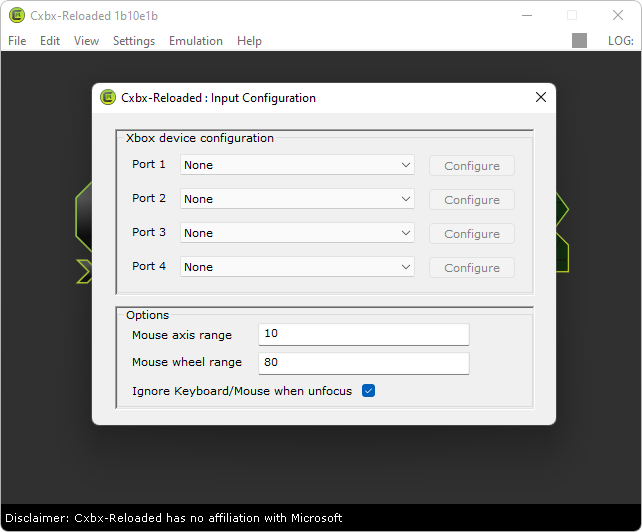Open the Emulation menu
This screenshot has height=532, width=642.
tap(196, 41)
